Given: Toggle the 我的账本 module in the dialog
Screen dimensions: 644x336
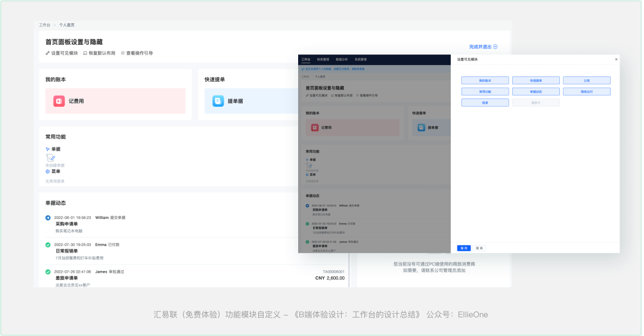Looking at the screenshot, I should coord(485,81).
